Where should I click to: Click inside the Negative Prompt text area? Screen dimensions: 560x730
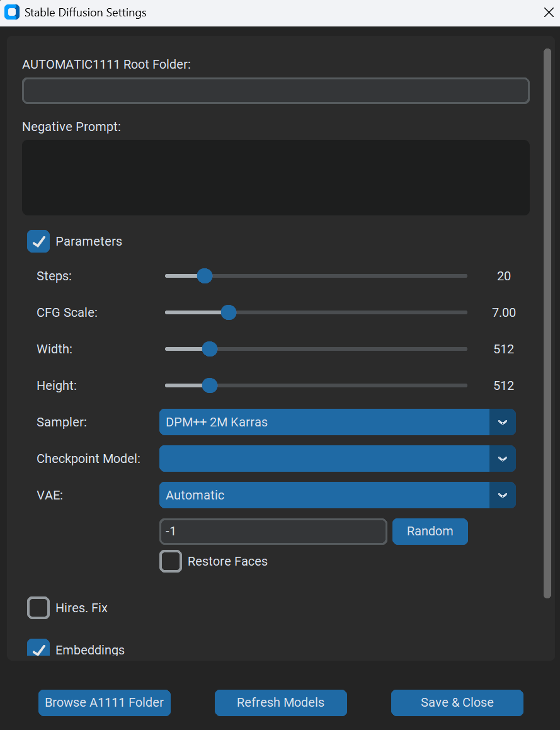(275, 178)
